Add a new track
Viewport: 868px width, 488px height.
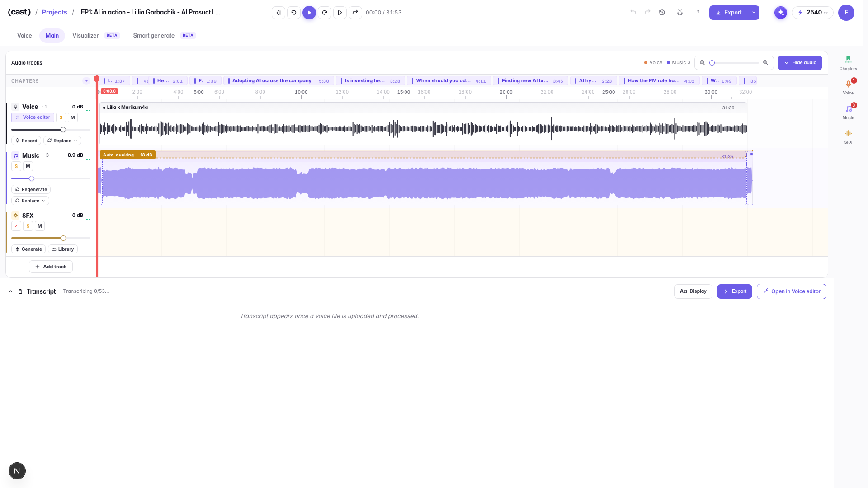click(51, 267)
